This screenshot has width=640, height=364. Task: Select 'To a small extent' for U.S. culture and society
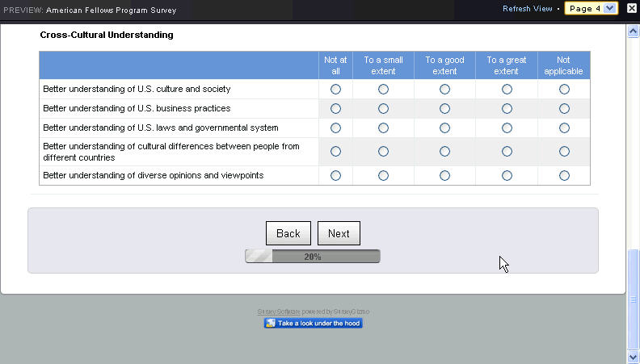coord(383,90)
